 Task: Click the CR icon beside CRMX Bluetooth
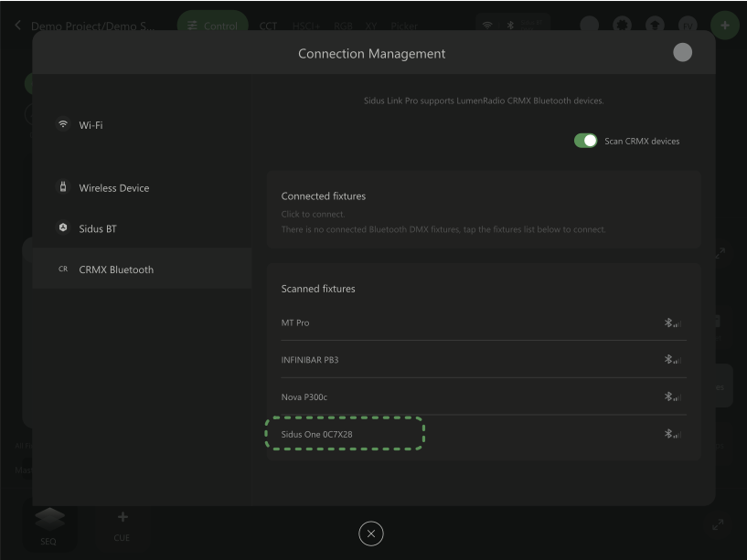click(62, 269)
